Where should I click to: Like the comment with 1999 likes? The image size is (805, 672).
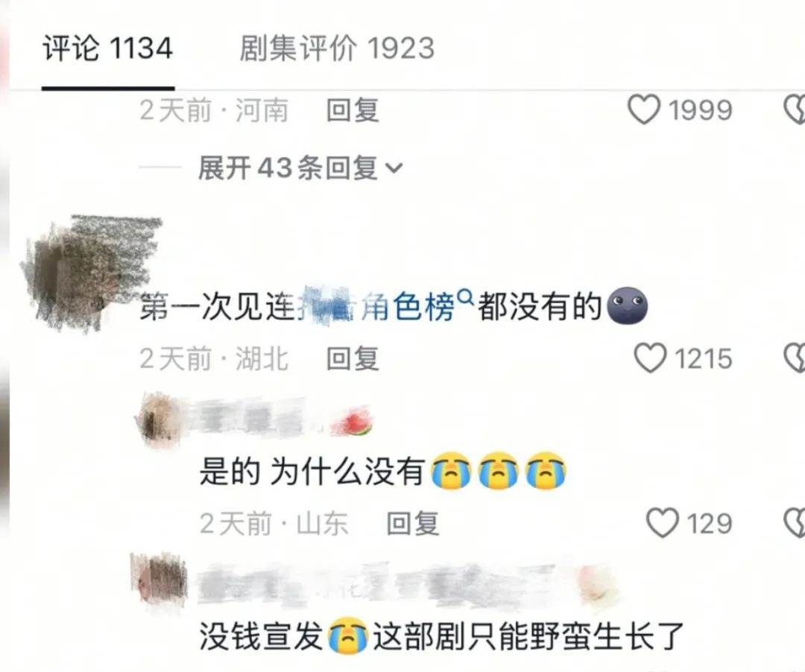(x=644, y=110)
